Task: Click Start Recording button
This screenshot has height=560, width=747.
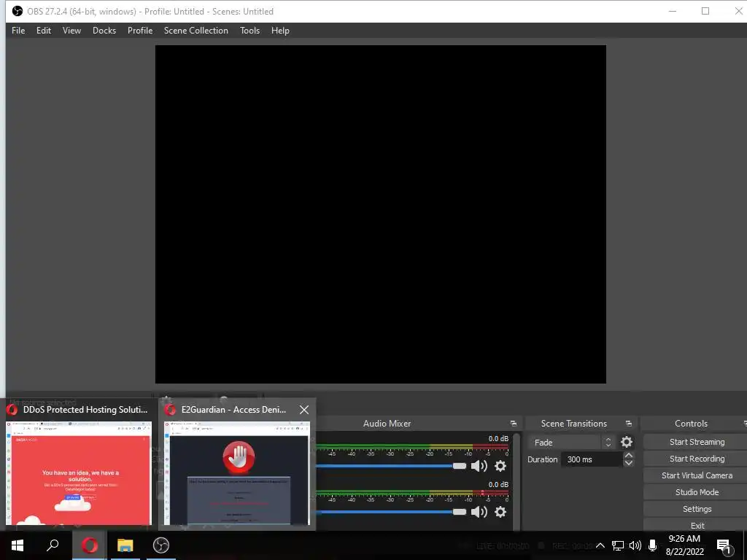Action: point(697,459)
